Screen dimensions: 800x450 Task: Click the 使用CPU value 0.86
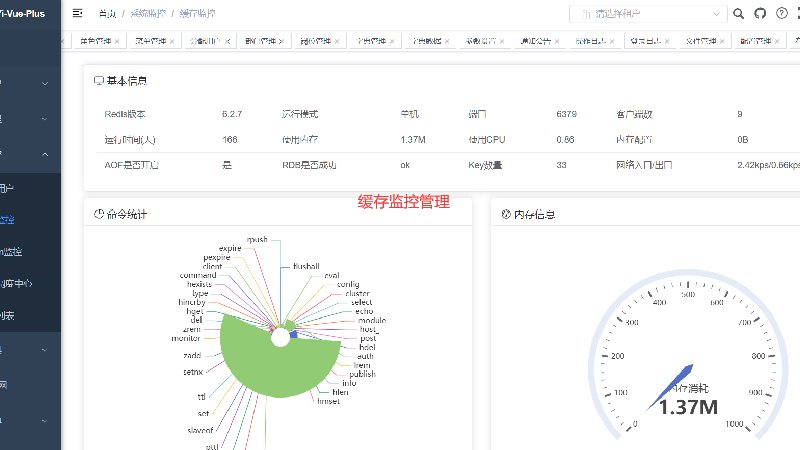tap(565, 139)
